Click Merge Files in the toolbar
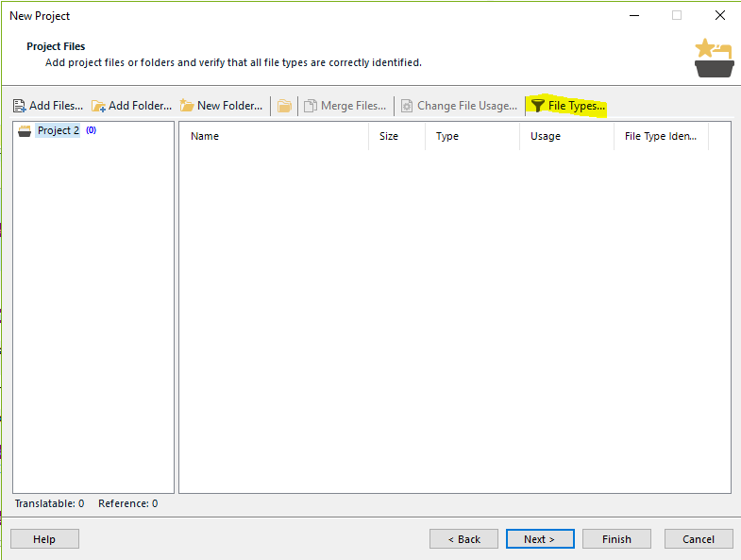 click(x=345, y=106)
